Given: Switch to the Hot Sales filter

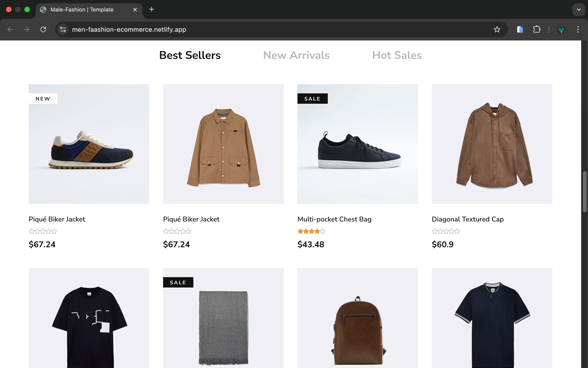Looking at the screenshot, I should (397, 55).
